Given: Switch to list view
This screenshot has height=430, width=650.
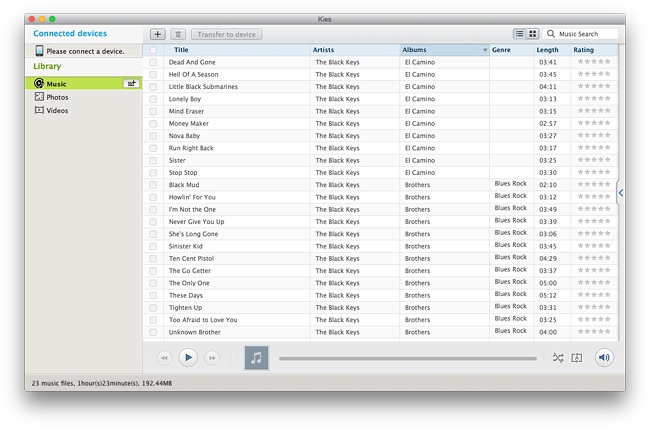Looking at the screenshot, I should point(519,34).
